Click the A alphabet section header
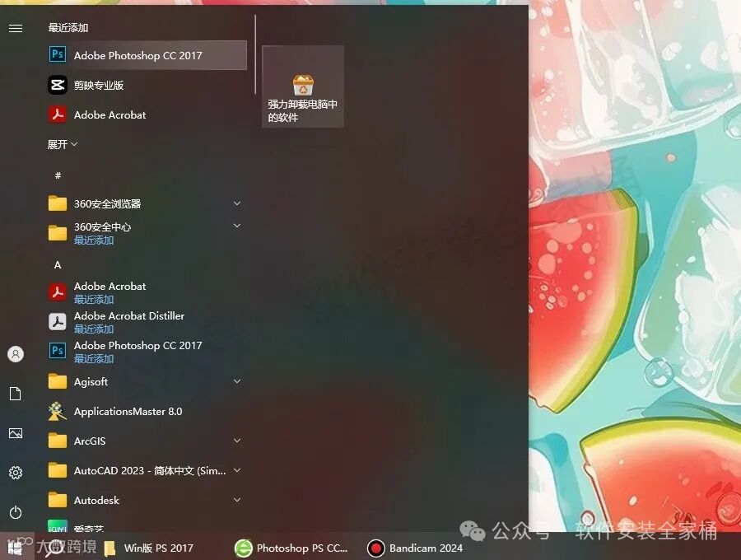This screenshot has width=741, height=560. point(58,264)
